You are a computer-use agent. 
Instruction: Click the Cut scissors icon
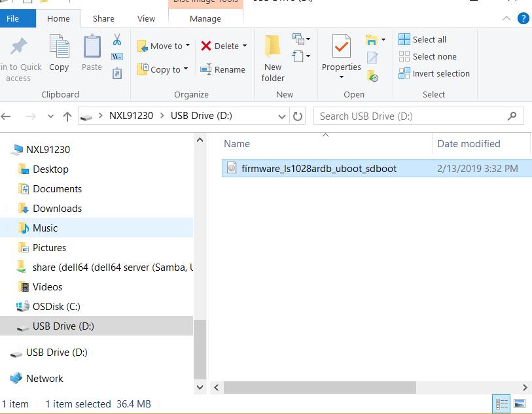117,40
